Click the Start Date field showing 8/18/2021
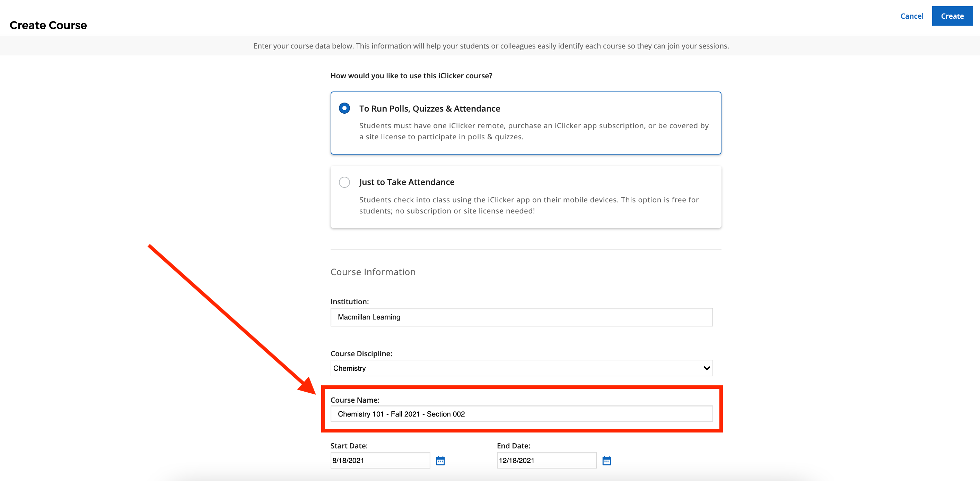This screenshot has height=481, width=980. [x=379, y=460]
